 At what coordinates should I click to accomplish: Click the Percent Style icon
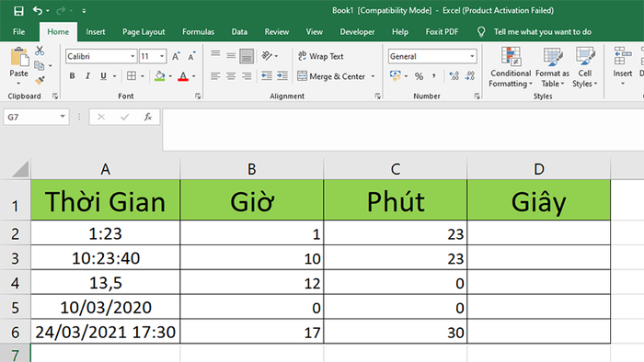419,76
